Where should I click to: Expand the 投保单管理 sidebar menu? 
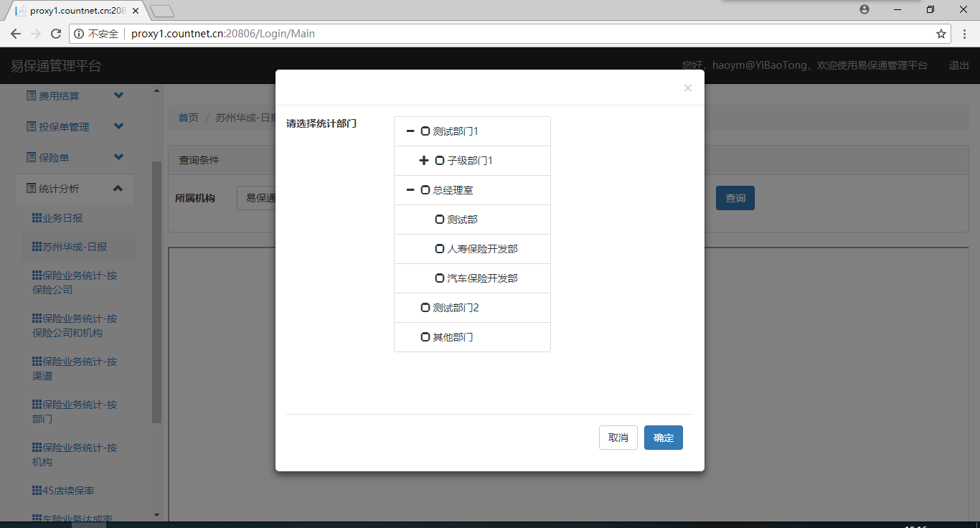click(119, 126)
